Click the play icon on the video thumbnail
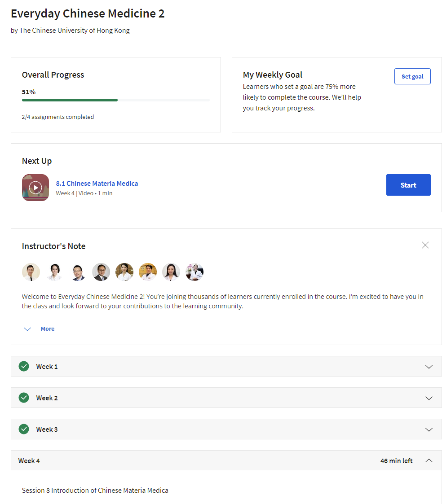Screen dimensions: 442x504 (x=35, y=187)
